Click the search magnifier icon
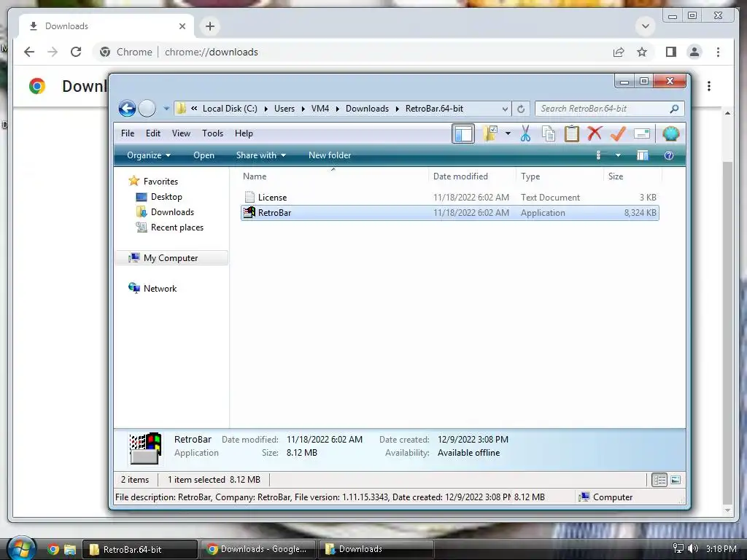The height and width of the screenshot is (560, 747). 674,109
